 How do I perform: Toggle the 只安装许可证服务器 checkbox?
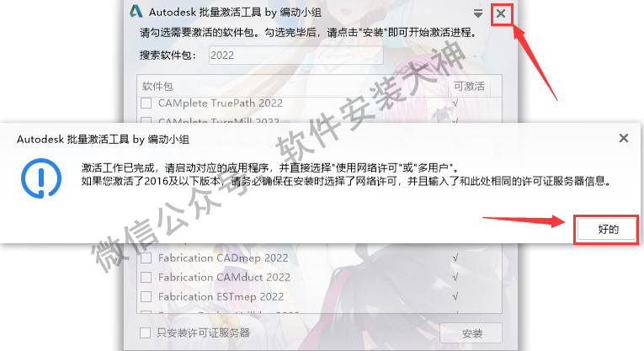pos(145,332)
